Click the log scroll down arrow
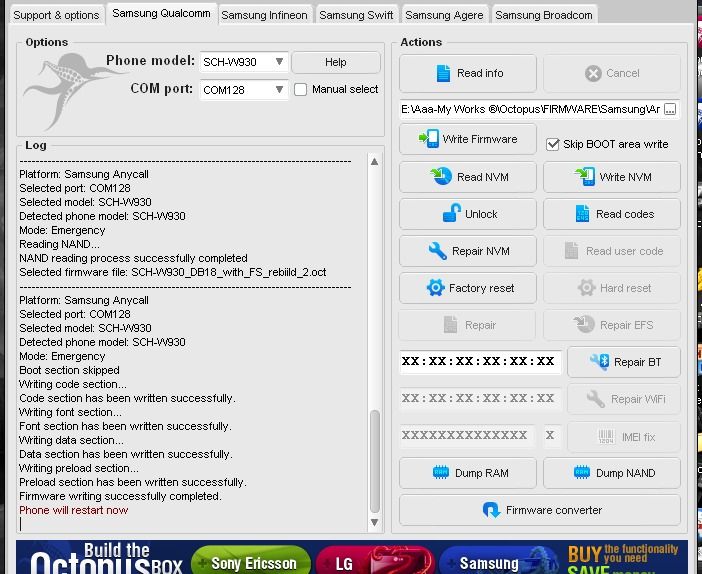 375,522
